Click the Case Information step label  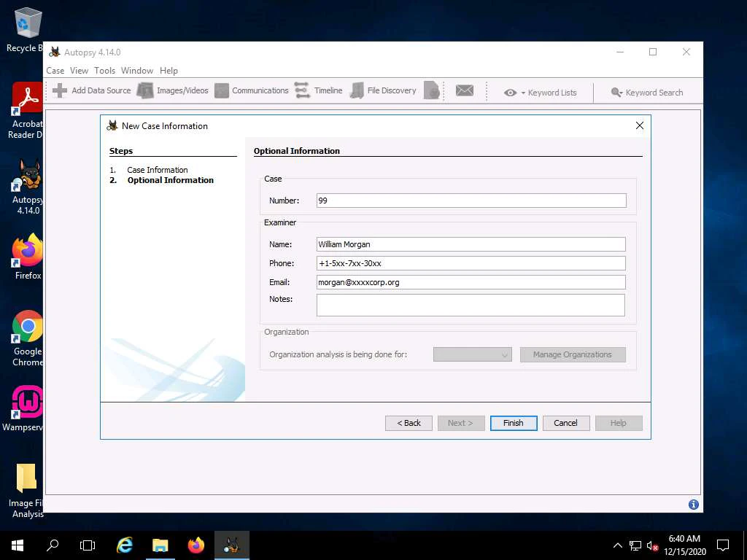[x=158, y=170]
